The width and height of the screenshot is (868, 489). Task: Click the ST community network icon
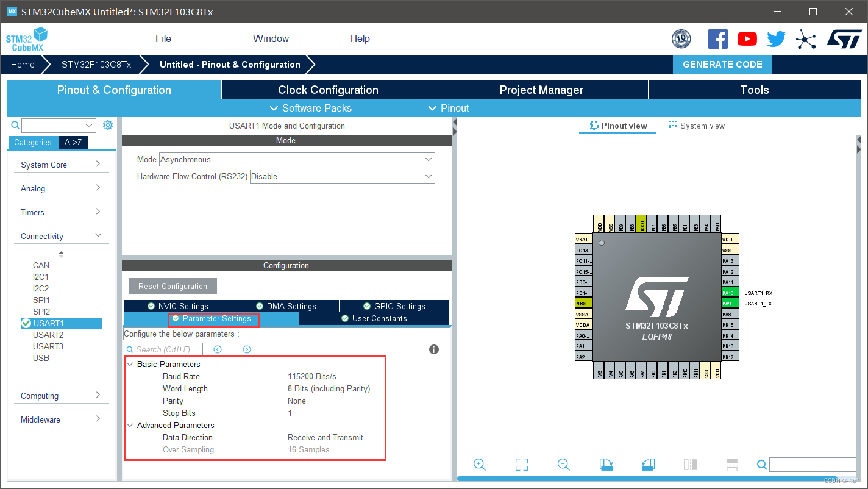(x=806, y=40)
